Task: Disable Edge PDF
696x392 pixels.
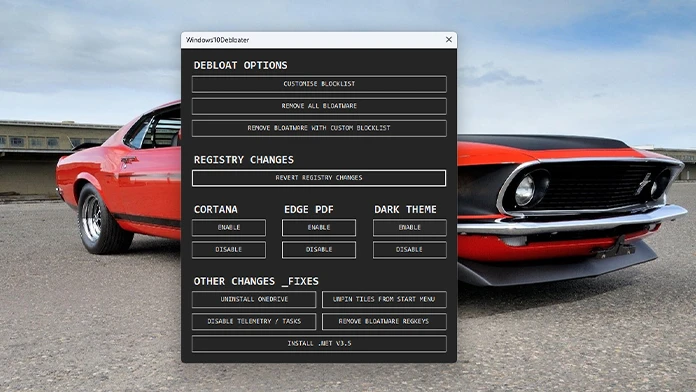Action: (319, 249)
